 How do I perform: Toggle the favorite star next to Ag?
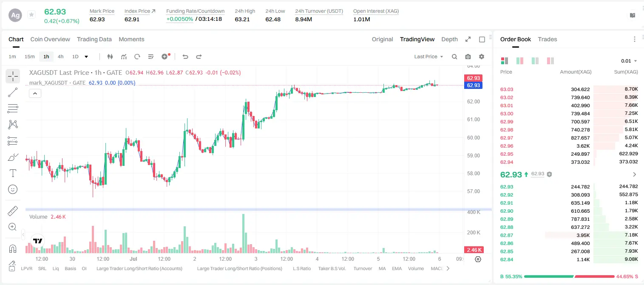pyautogui.click(x=31, y=15)
